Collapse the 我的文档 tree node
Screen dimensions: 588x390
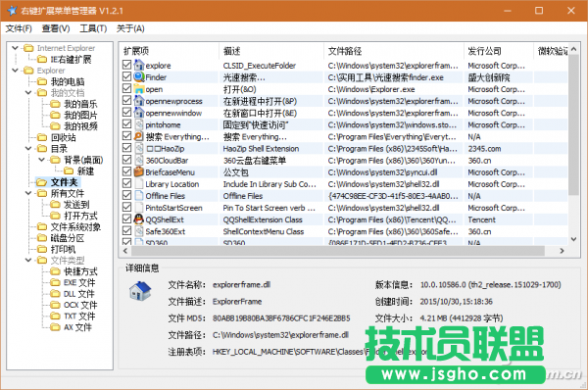pos(28,93)
